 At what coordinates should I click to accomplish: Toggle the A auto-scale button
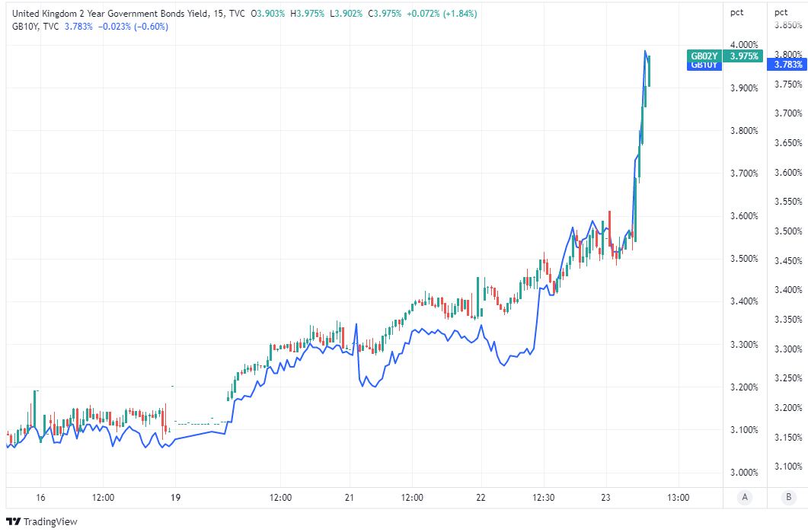coord(745,497)
